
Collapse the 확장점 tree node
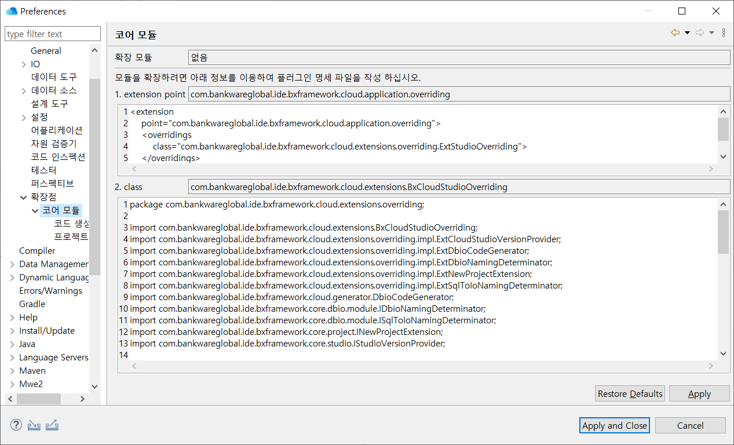(23, 197)
